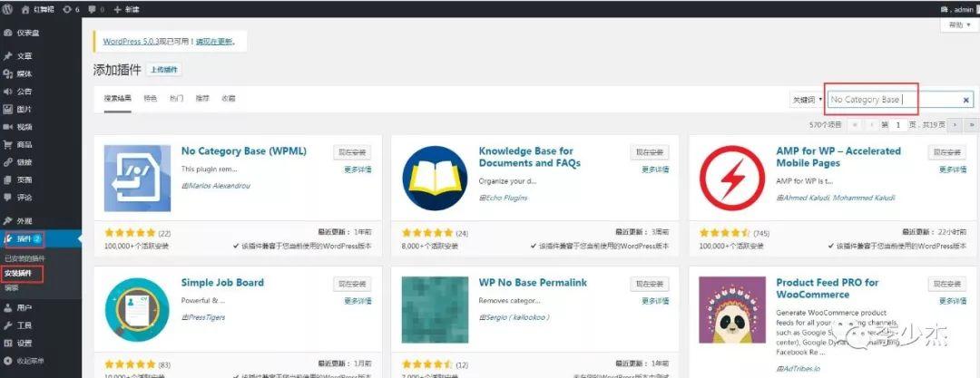The width and height of the screenshot is (980, 378).
Task: Install No Category Base (WPML) now
Action: point(352,152)
